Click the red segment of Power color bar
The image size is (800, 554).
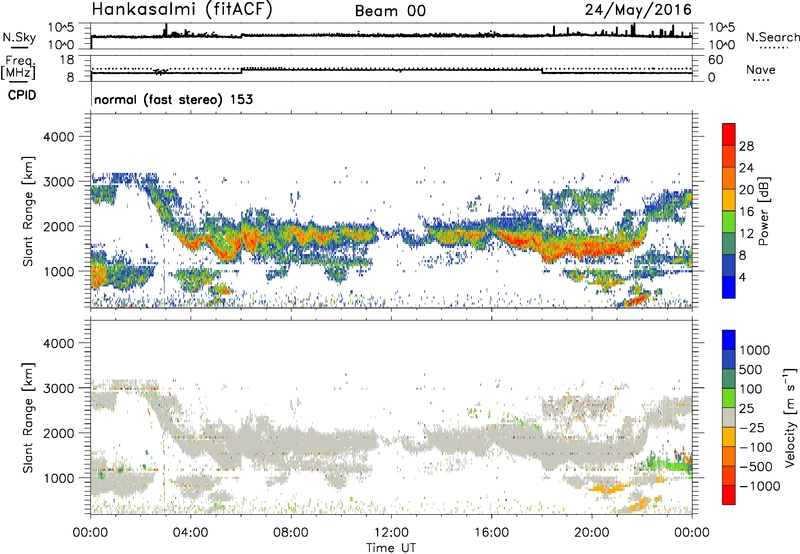click(729, 135)
